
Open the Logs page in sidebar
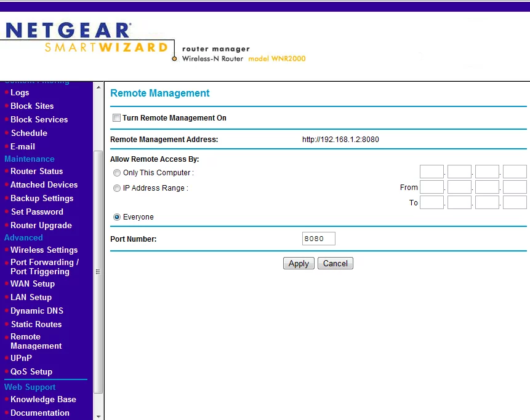coord(20,92)
